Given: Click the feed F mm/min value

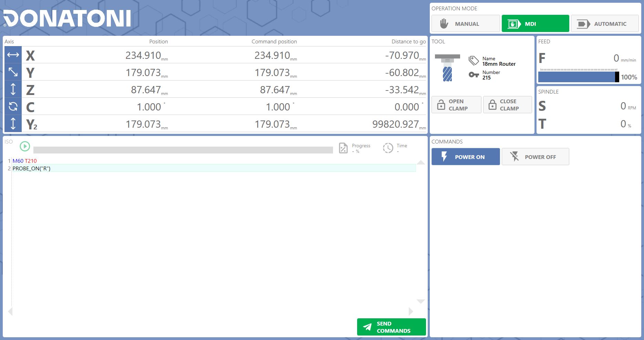Looking at the screenshot, I should coord(616,58).
